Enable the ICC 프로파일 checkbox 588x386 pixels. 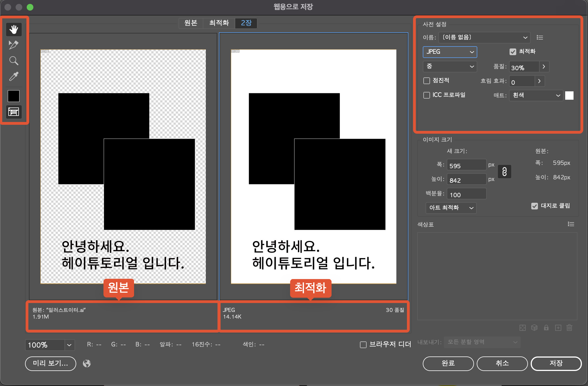(x=426, y=95)
